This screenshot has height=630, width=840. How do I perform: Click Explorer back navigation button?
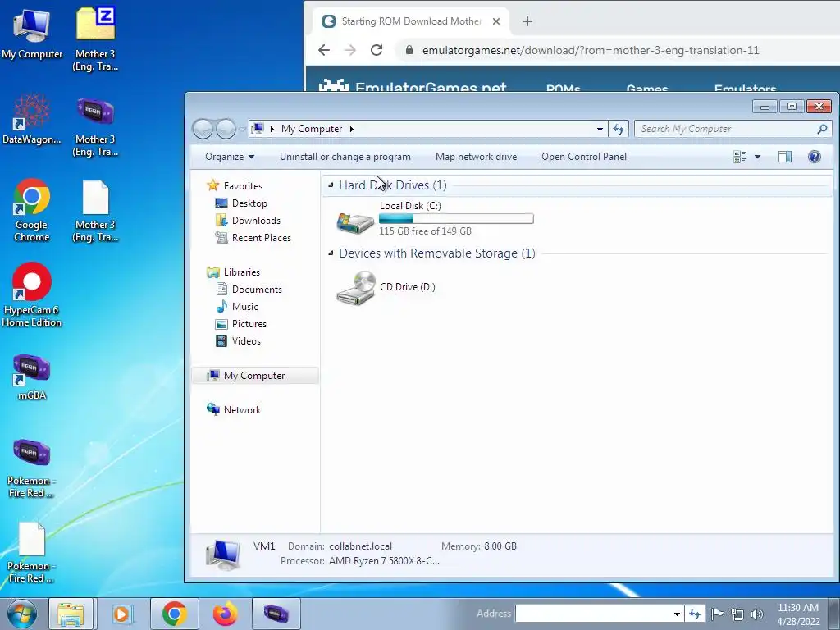coord(203,129)
